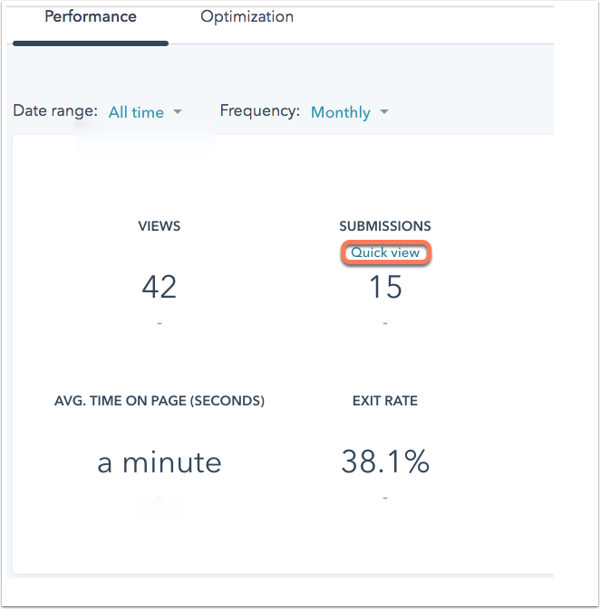Screen dimensions: 600x609
Task: Click the VIEWS metric label
Action: 159,226
